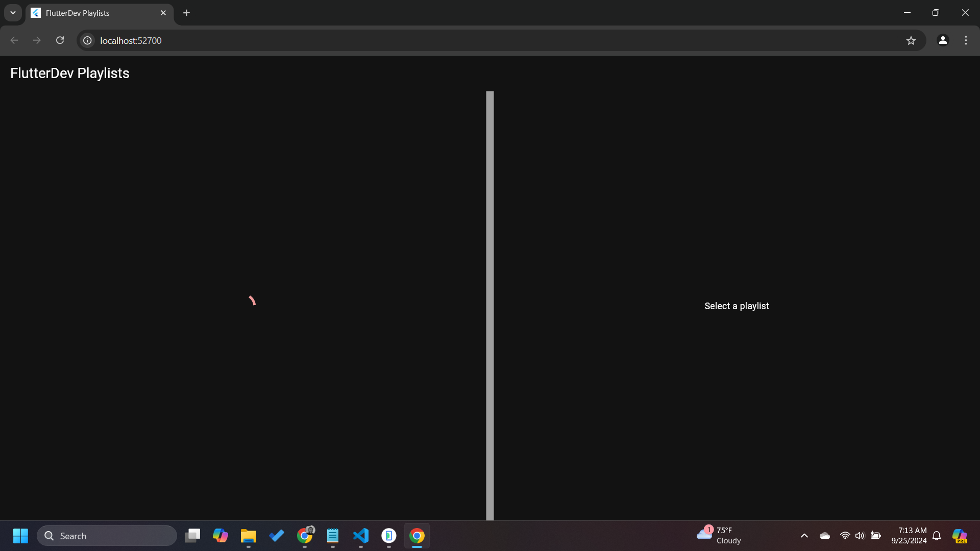The image size is (980, 551).
Task: Open the weather widget showing 75°F
Action: [720, 536]
